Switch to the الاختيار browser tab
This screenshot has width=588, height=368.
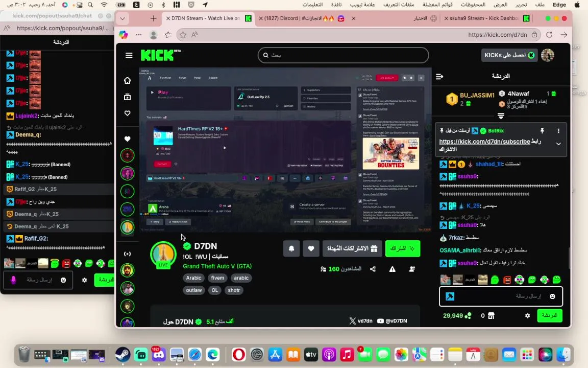coord(425,18)
